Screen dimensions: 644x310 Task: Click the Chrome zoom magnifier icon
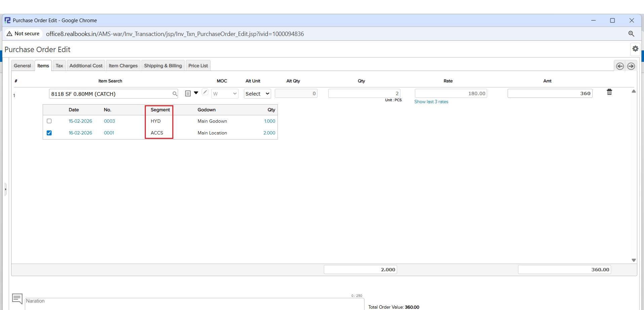(631, 34)
